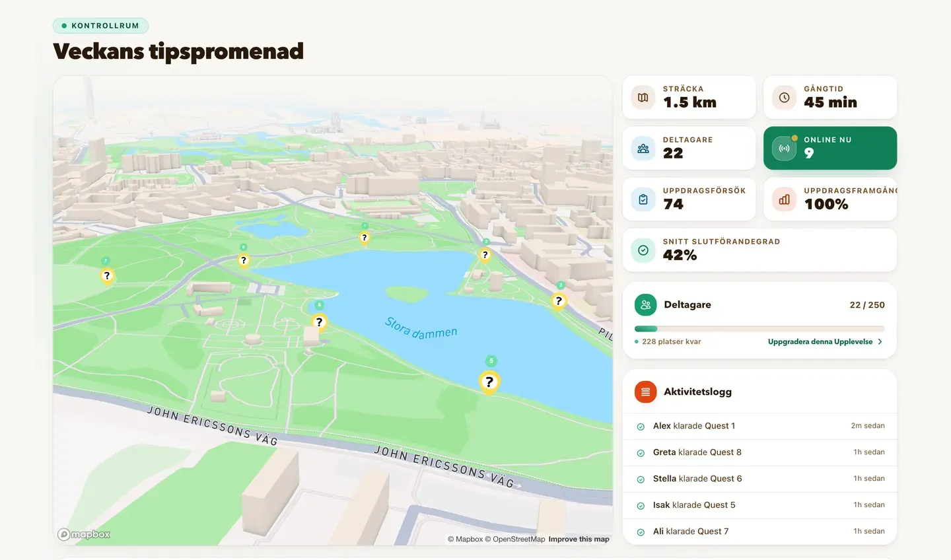The height and width of the screenshot is (560, 951).
Task: Click the 45 min walking time value
Action: [x=830, y=102]
